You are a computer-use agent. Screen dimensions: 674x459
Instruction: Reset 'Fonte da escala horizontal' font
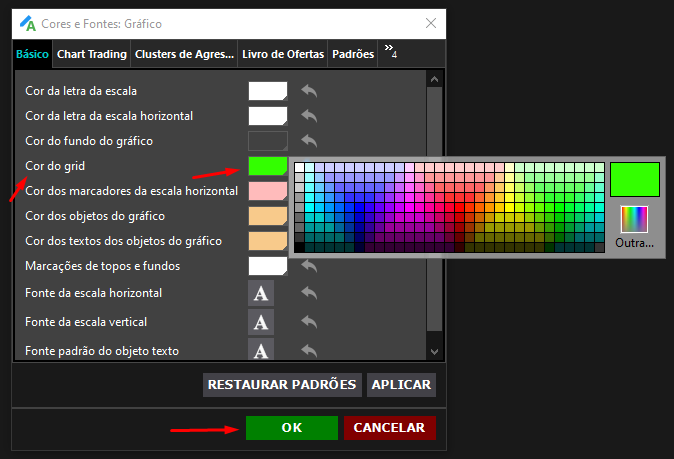coord(309,293)
